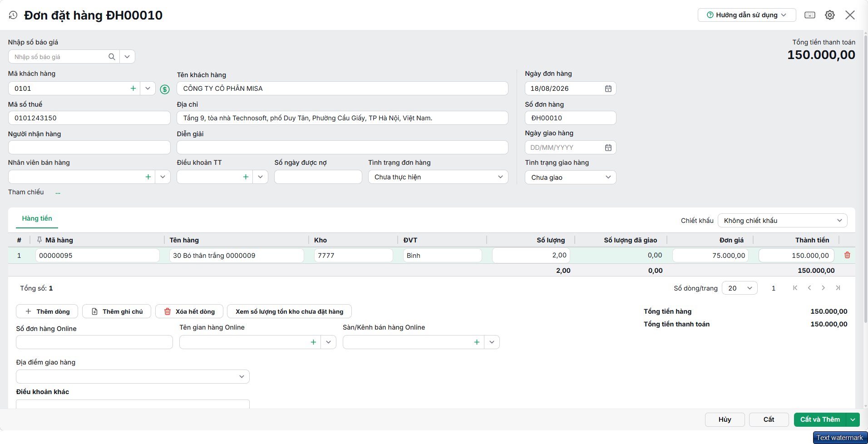The width and height of the screenshot is (868, 444).
Task: Open the history clock icon beside title
Action: (13, 15)
